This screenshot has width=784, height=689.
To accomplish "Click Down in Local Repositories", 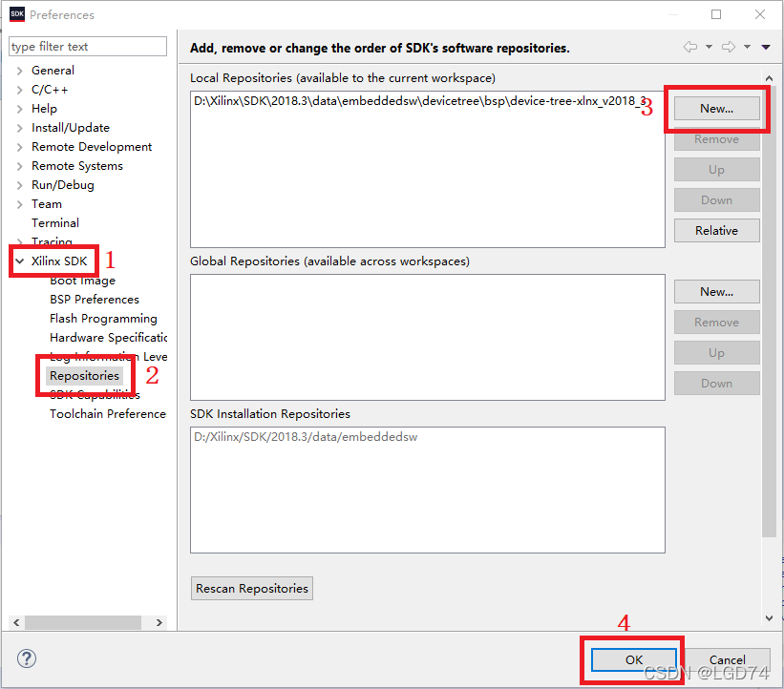I will click(716, 199).
